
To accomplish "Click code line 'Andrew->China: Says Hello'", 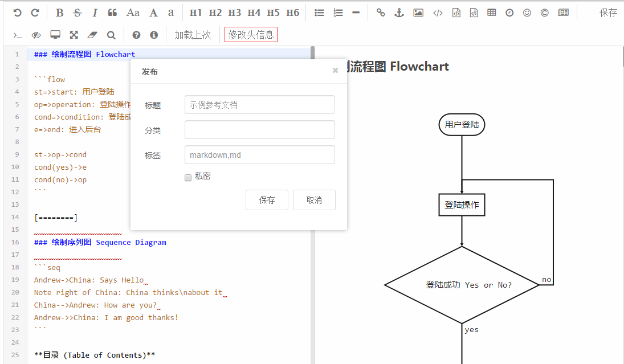I will pyautogui.click(x=89, y=280).
